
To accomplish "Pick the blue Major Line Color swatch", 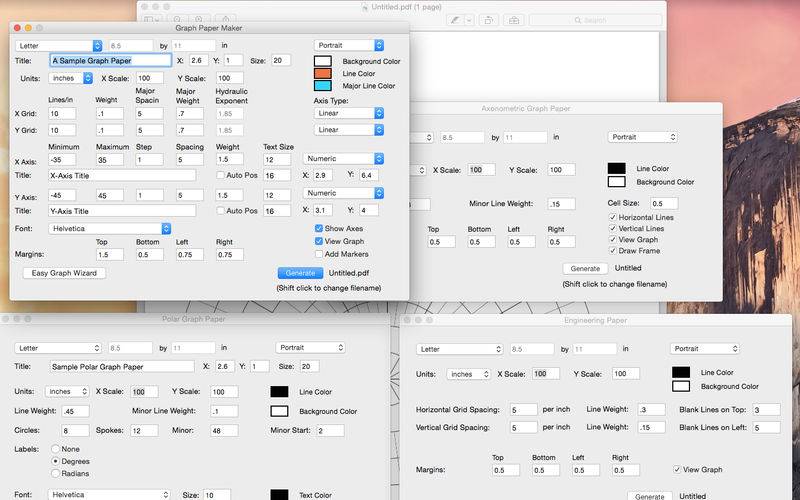I will coord(323,86).
